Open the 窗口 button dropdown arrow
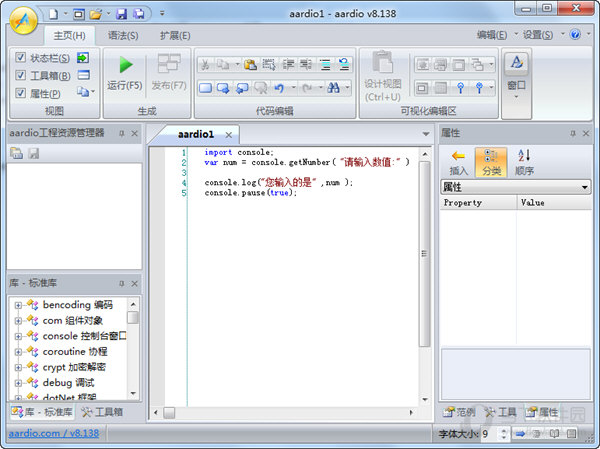The image size is (600, 449). [x=516, y=97]
